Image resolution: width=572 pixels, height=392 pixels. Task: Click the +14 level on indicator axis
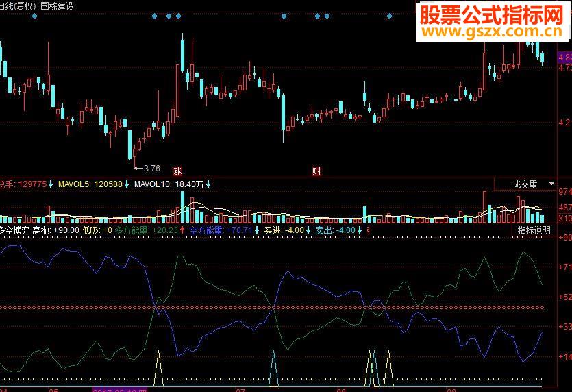click(x=565, y=356)
